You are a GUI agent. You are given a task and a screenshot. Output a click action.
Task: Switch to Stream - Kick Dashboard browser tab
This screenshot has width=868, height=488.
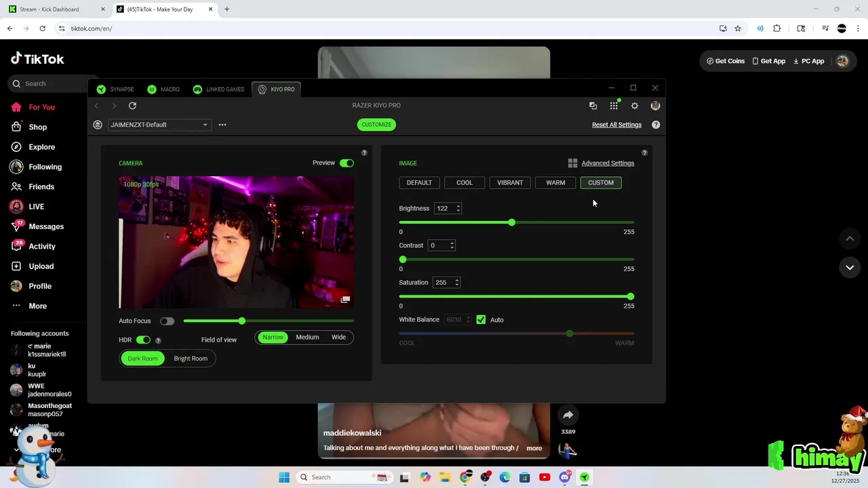click(56, 9)
